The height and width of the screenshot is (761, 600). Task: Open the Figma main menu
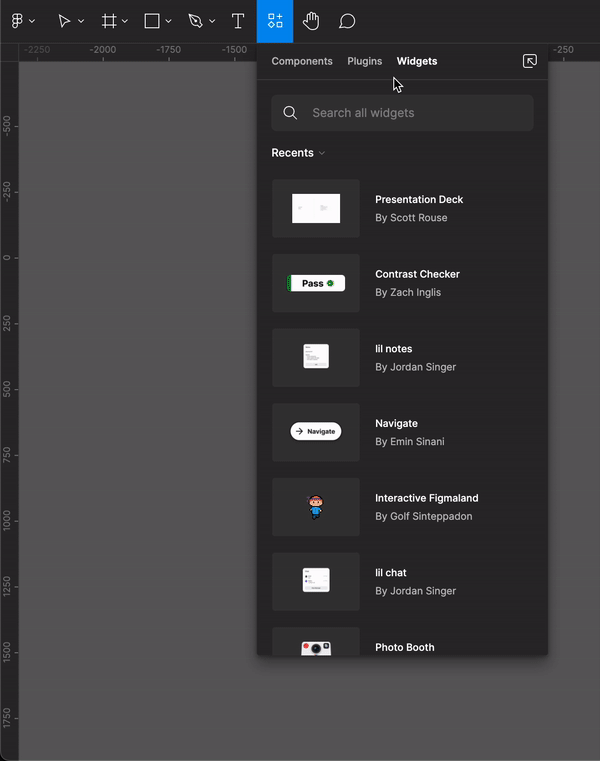(17, 21)
